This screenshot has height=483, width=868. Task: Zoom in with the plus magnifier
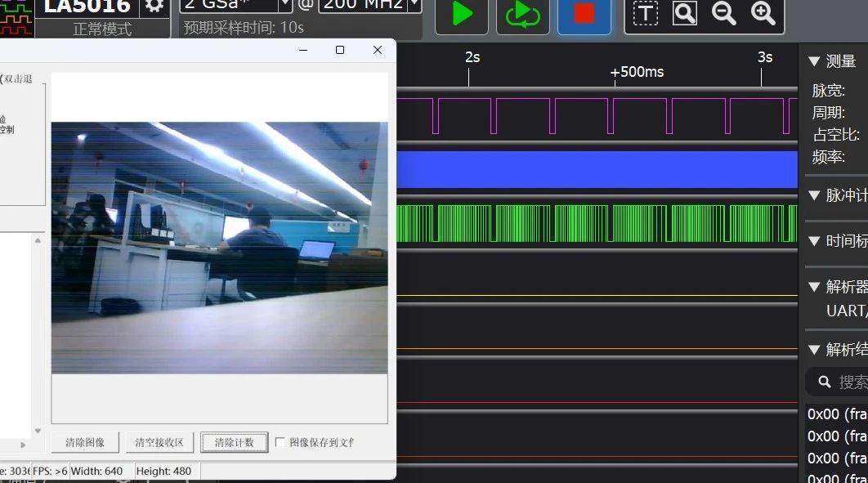763,13
